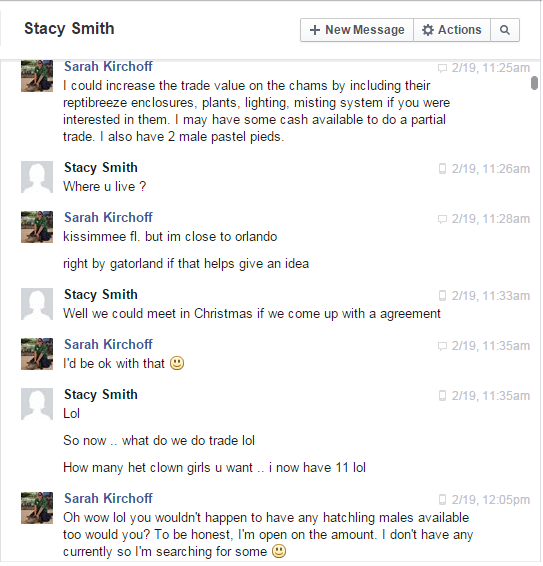Click the mobile icon beside 11:33am timestamp
Viewport: 543px width, 566px height.
(x=442, y=296)
